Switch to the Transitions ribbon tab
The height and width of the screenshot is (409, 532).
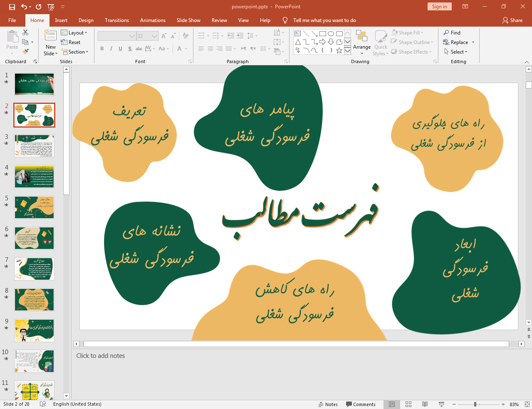click(x=116, y=20)
